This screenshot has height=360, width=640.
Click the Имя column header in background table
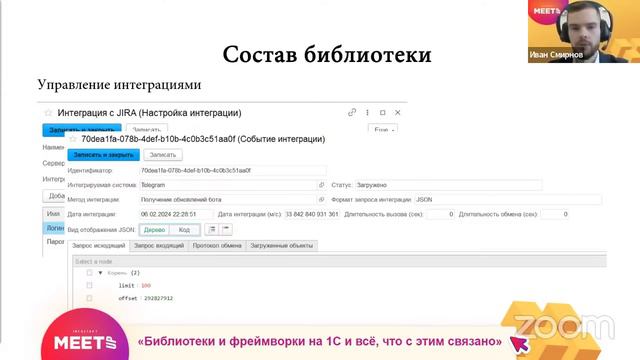[54, 214]
